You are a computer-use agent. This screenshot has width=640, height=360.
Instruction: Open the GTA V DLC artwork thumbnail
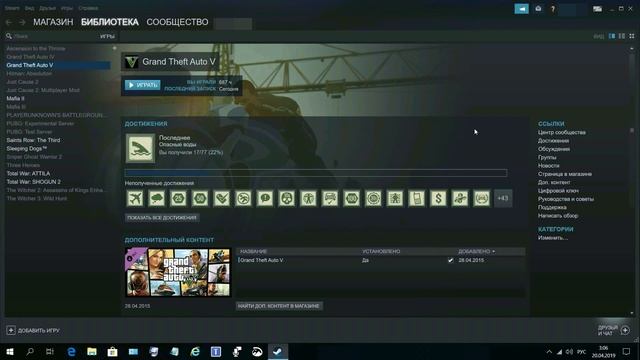pyautogui.click(x=178, y=272)
